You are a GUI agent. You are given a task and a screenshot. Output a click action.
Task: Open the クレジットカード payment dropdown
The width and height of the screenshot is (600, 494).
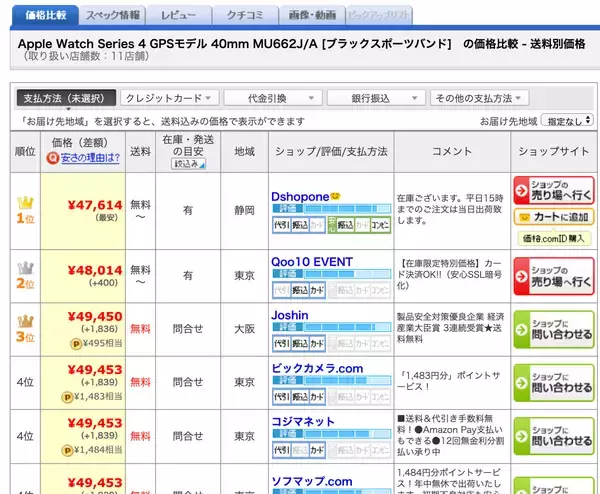click(169, 98)
